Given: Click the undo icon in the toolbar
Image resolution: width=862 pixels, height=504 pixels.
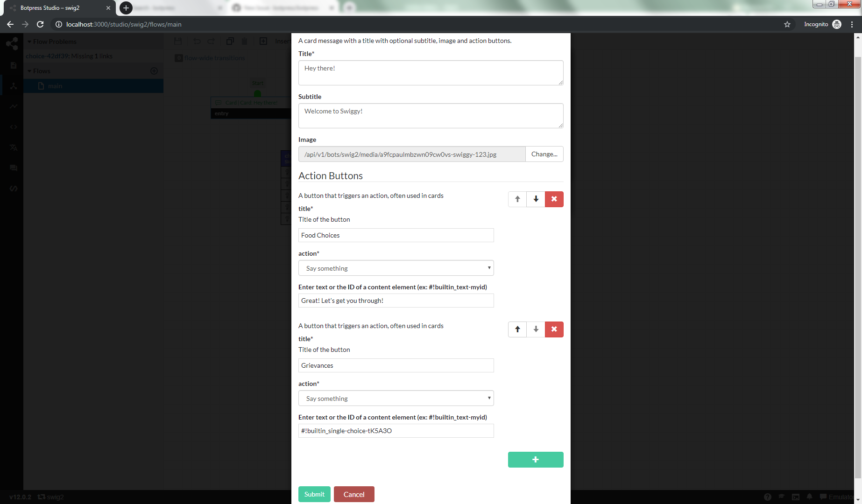Looking at the screenshot, I should (x=197, y=41).
